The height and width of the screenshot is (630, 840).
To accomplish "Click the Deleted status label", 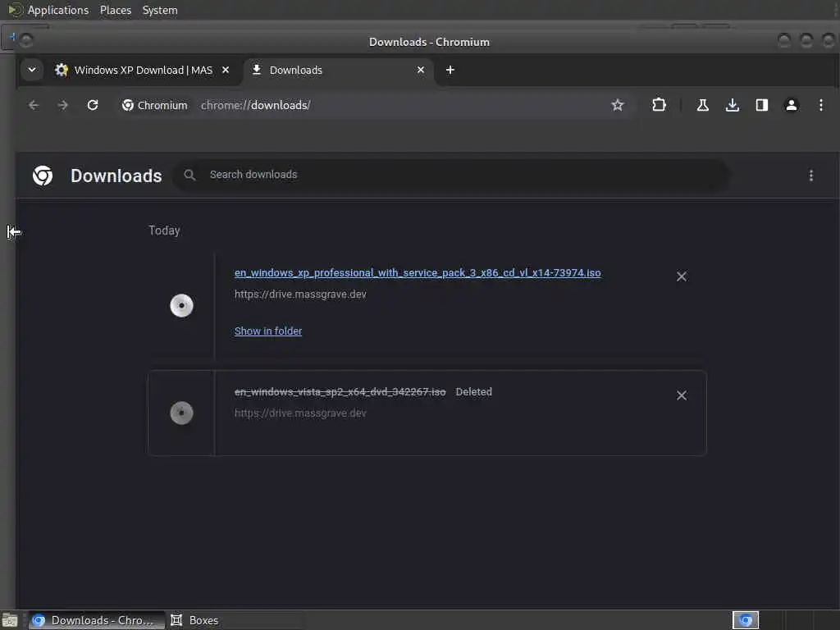I will click(473, 391).
